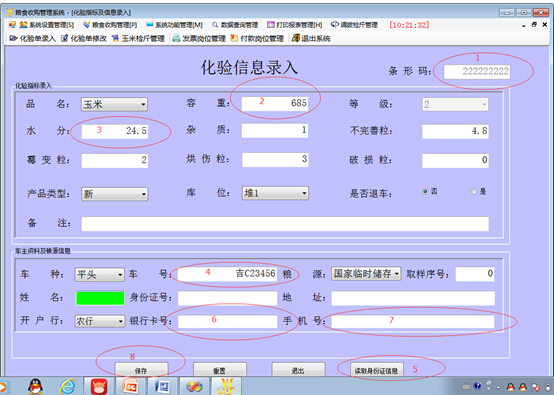Click the 车号 field showing 吉C23456

(228, 274)
